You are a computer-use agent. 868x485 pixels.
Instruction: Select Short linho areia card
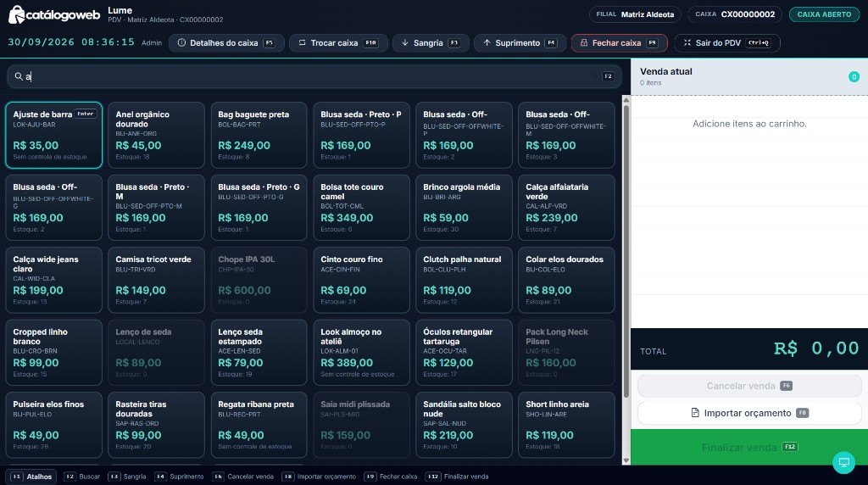coord(566,425)
